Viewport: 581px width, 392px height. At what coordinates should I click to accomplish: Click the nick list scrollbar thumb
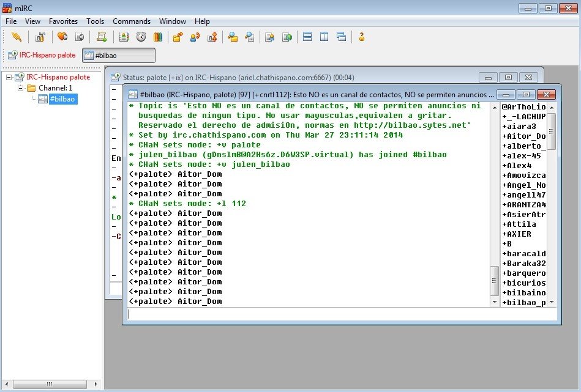pyautogui.click(x=552, y=131)
